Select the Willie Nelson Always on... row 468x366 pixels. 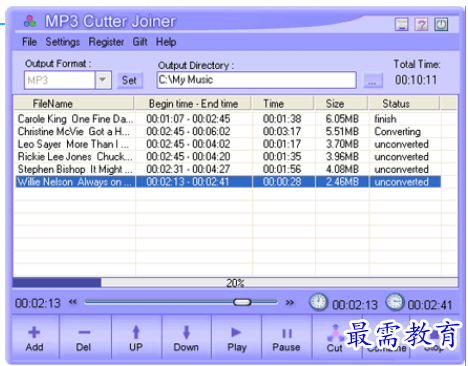(x=228, y=182)
